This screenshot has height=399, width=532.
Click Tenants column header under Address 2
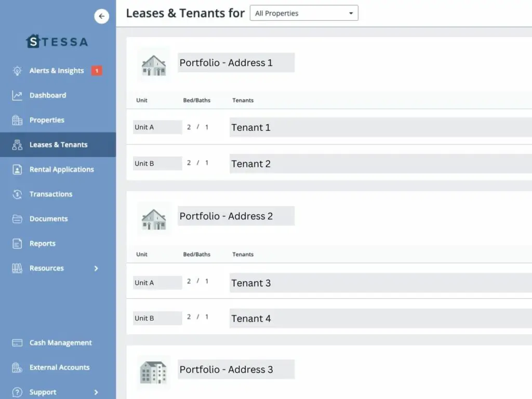pos(243,255)
